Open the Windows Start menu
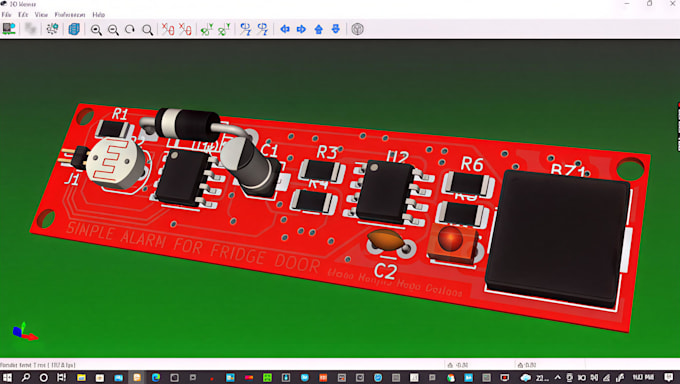Image resolution: width=680 pixels, height=384 pixels. point(7,377)
